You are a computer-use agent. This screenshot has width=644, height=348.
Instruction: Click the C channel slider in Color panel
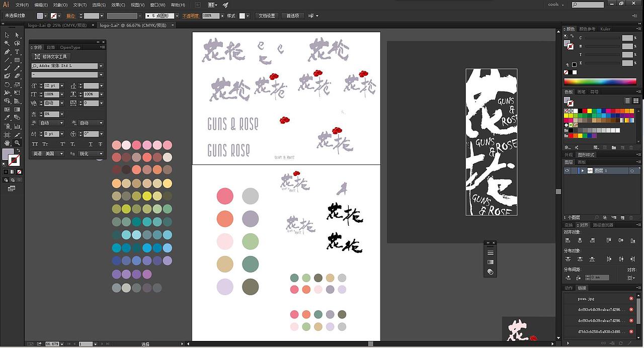click(x=602, y=38)
